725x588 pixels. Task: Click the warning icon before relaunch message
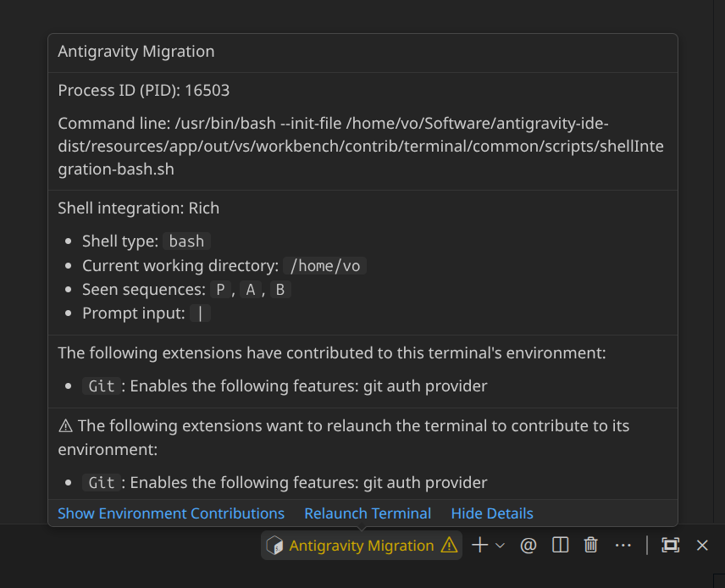tap(66, 425)
